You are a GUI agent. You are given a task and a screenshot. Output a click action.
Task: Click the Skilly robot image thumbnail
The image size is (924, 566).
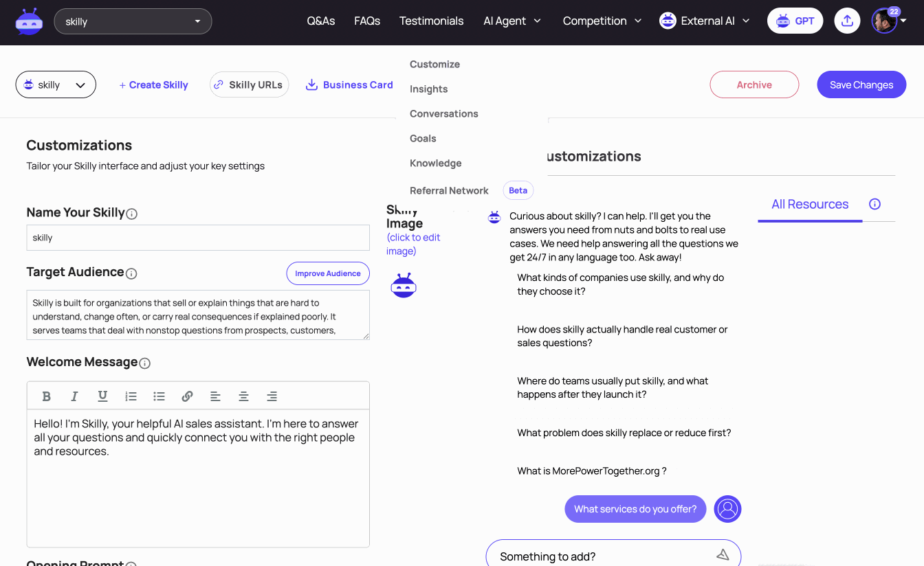pos(404,285)
